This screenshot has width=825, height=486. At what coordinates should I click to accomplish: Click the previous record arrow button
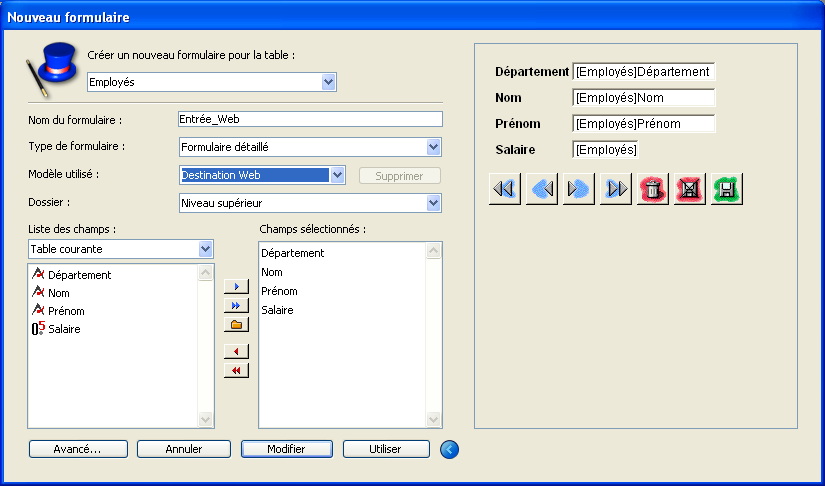tap(542, 189)
